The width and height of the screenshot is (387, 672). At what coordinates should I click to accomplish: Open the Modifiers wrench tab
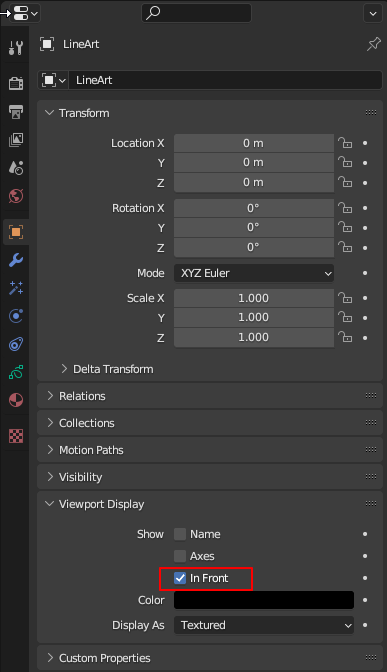point(16,260)
